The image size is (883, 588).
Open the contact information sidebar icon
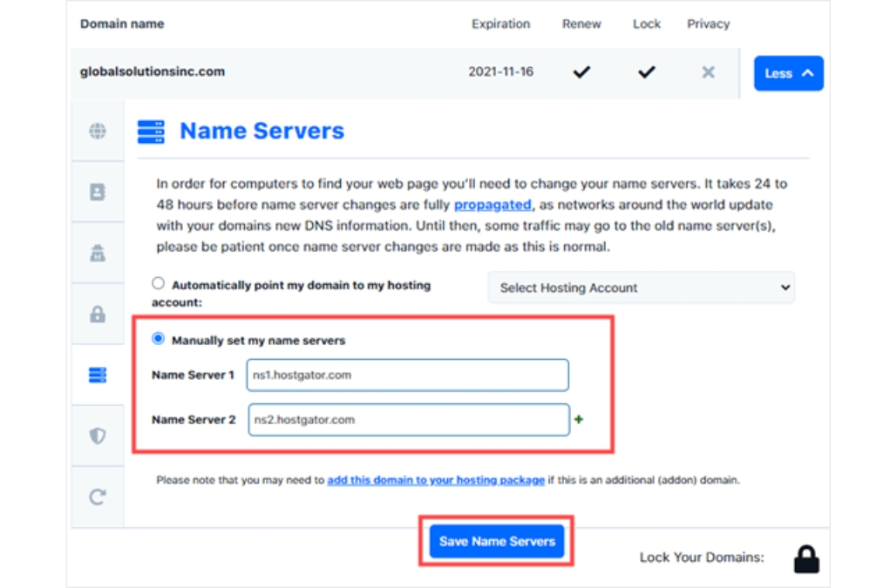98,192
